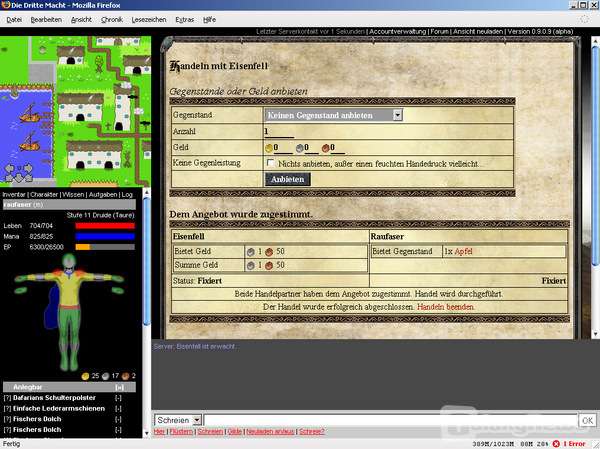The height and width of the screenshot is (449, 600).
Task: Click the silver coin icon in Summe Geld row
Action: click(x=251, y=265)
